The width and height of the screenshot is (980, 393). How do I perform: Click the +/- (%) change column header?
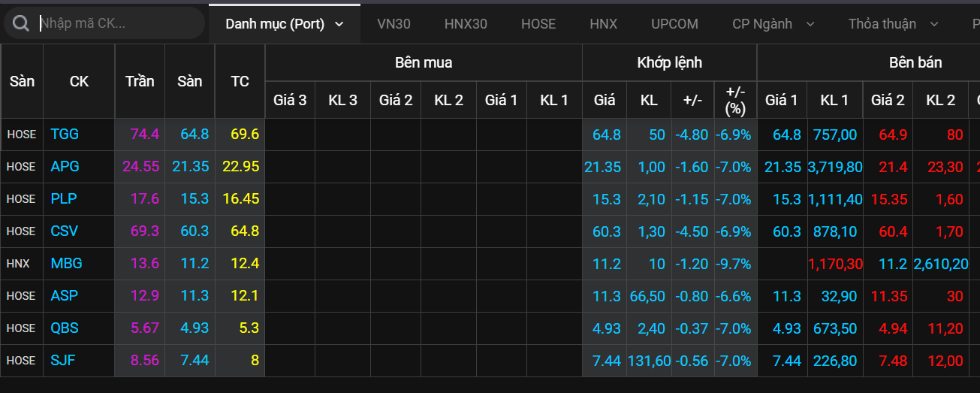735,100
